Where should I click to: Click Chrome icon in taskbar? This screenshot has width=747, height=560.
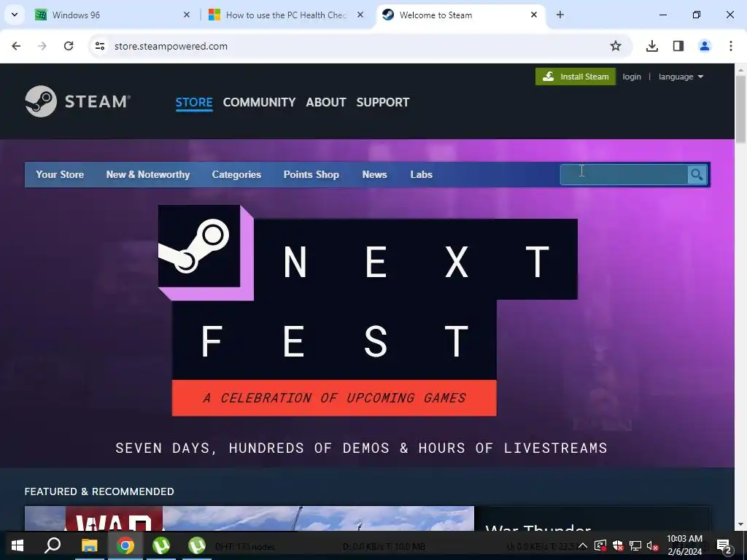coord(125,545)
